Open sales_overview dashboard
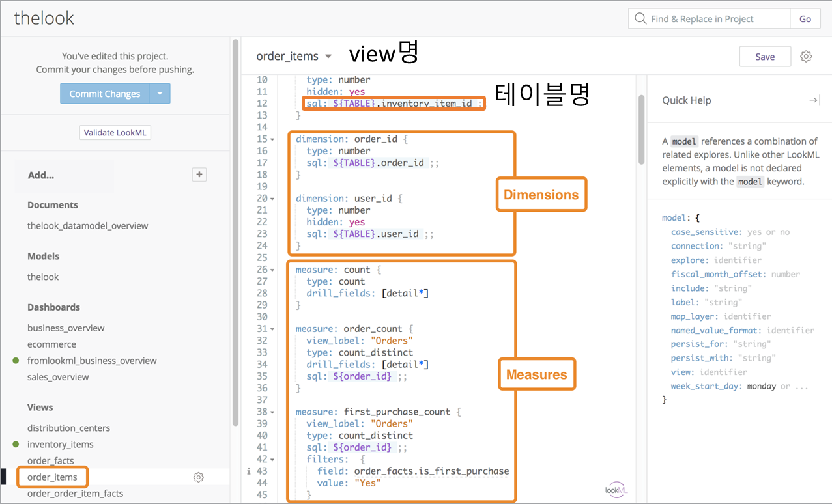Image resolution: width=832 pixels, height=504 pixels. tap(58, 377)
